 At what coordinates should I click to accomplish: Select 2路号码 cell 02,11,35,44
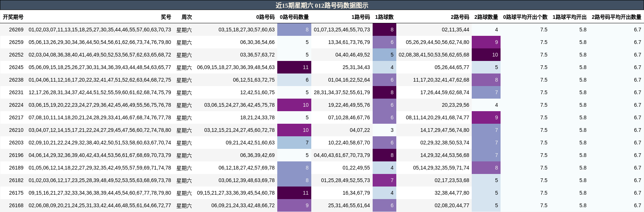click(x=455, y=30)
